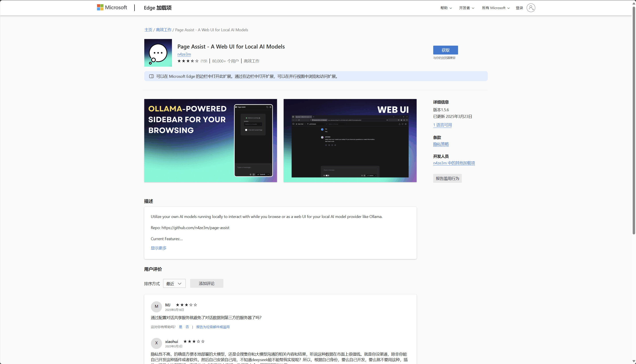Click the page vertical scrollbar
This screenshot has width=636, height=364.
[634, 120]
